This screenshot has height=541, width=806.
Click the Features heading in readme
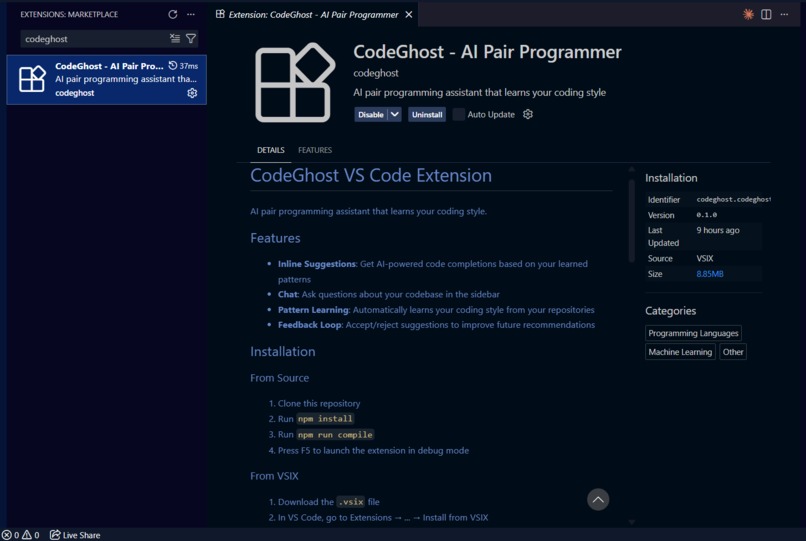[275, 238]
